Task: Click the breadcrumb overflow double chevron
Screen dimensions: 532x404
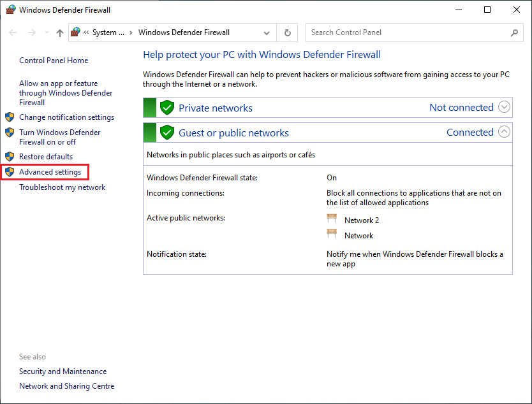Action: (x=86, y=32)
